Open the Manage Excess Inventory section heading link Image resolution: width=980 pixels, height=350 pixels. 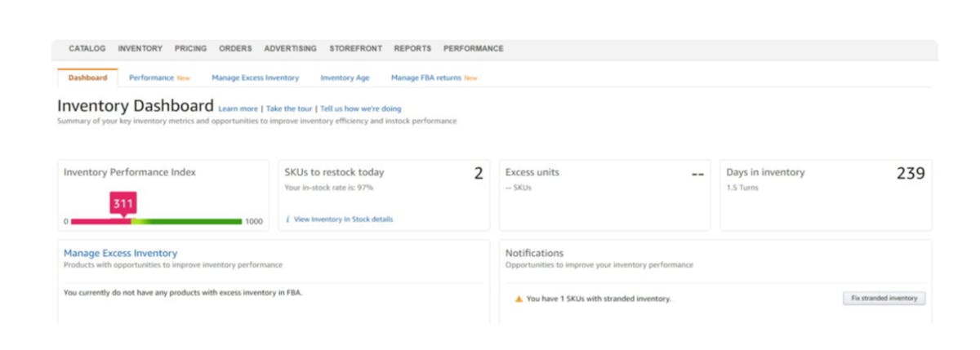120,254
